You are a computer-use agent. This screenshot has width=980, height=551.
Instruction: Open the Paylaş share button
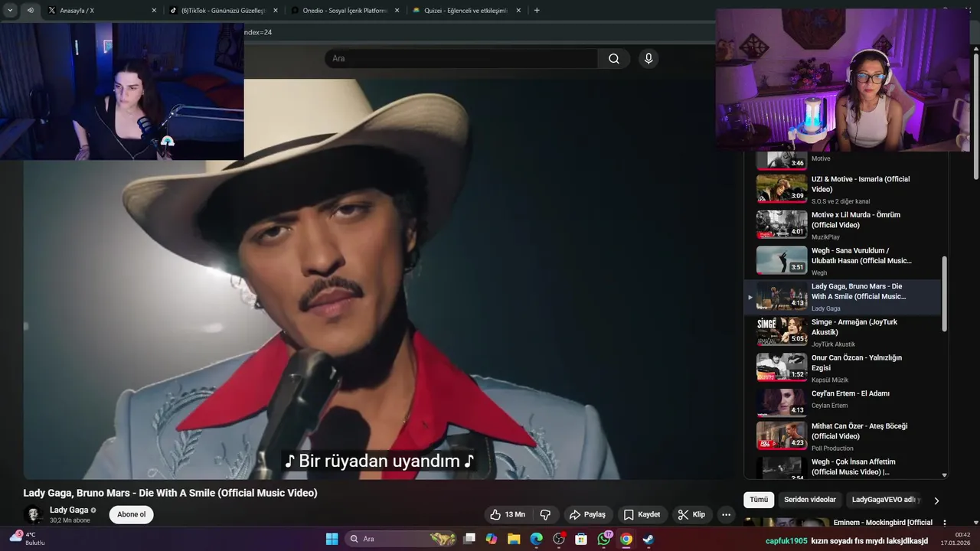coord(587,514)
